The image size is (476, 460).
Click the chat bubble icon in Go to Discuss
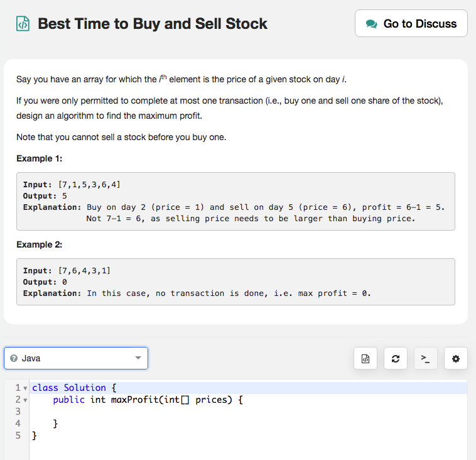point(372,24)
